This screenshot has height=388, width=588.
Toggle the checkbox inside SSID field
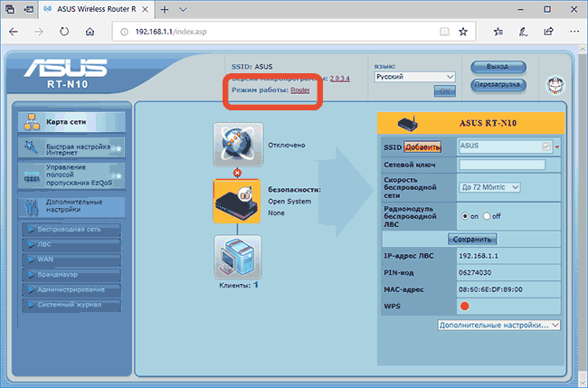click(x=545, y=147)
